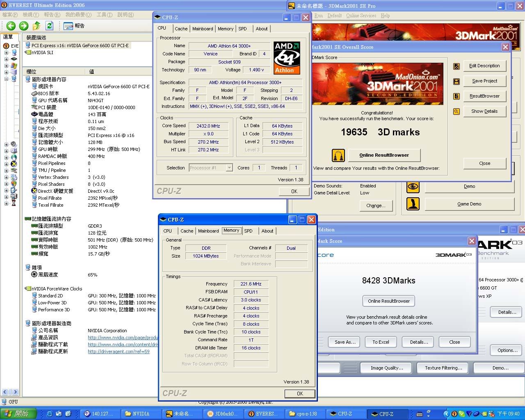Click the 風扇速度 fan speed icon in EVEREST

pos(34,275)
